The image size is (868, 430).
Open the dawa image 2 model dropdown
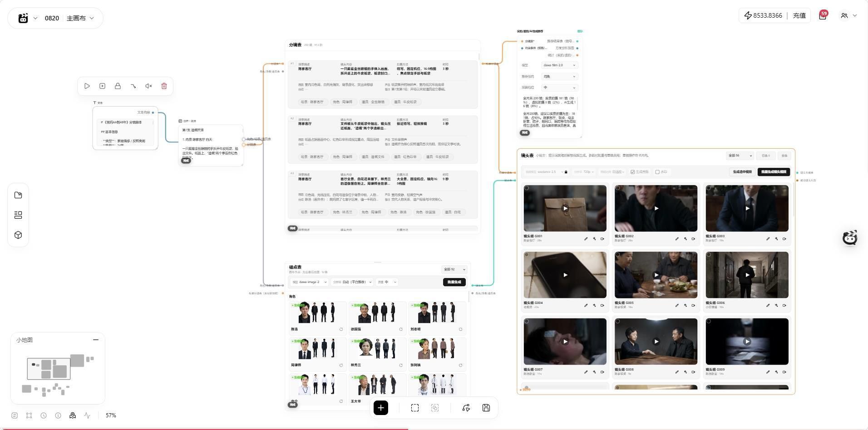coord(309,282)
